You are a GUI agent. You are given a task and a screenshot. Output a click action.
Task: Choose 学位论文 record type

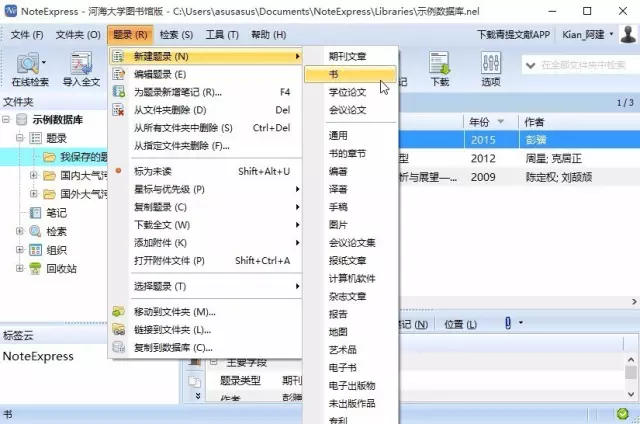pyautogui.click(x=347, y=92)
